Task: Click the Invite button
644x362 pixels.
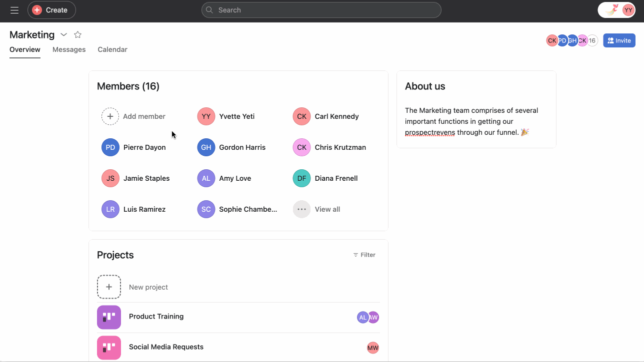Action: coord(618,40)
